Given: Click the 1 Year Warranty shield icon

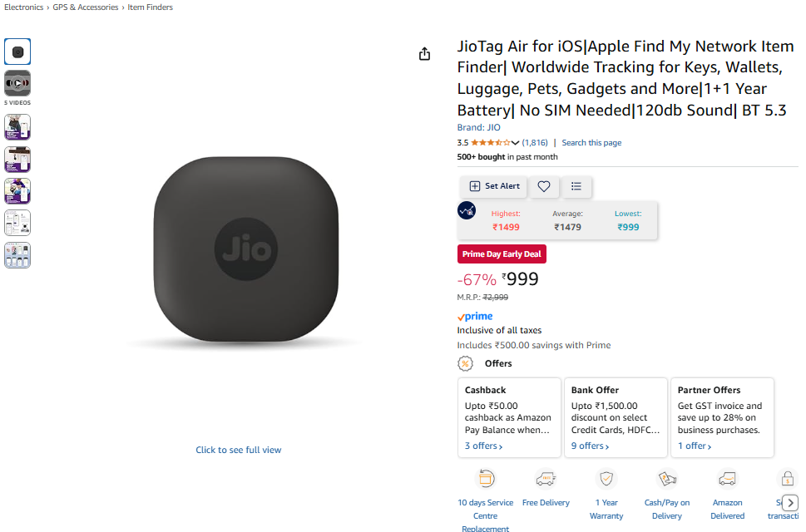Looking at the screenshot, I should tap(606, 479).
